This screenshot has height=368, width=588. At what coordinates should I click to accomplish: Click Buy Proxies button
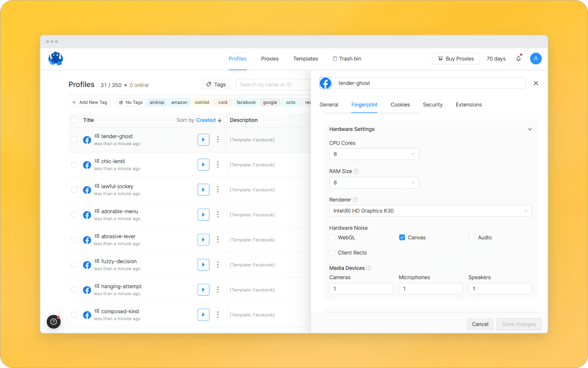[x=456, y=58]
